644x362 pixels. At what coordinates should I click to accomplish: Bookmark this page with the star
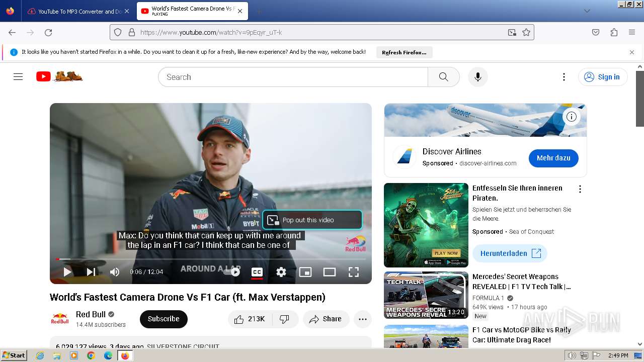[x=526, y=32]
